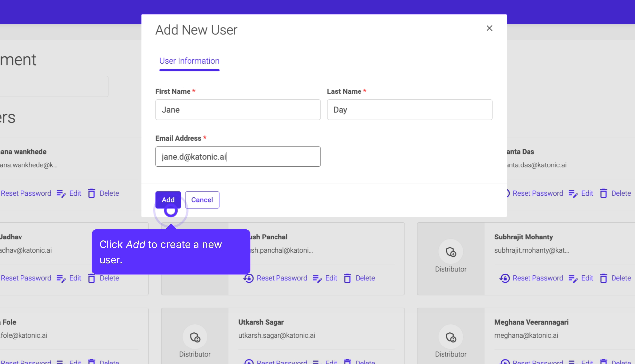
Task: Click Cancel to dismiss the dialog
Action: point(202,200)
